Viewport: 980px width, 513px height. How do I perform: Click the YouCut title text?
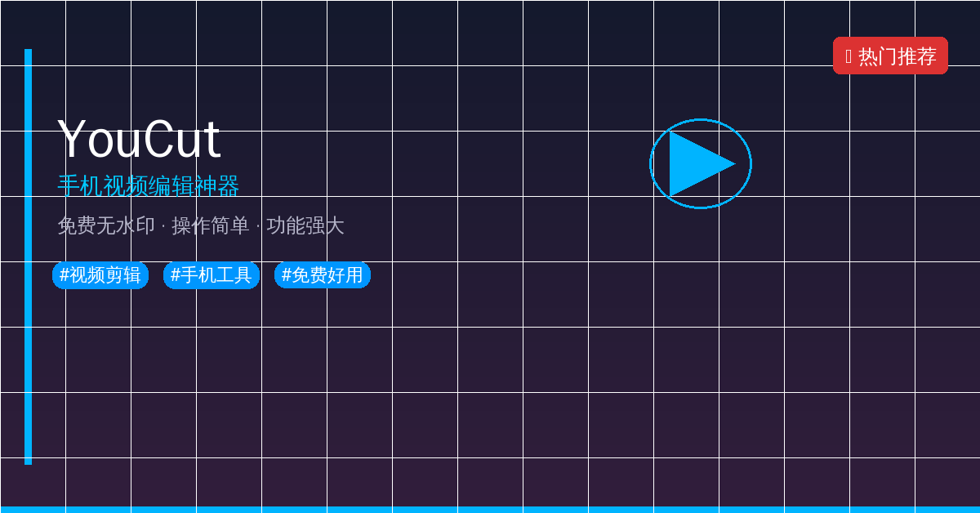139,139
